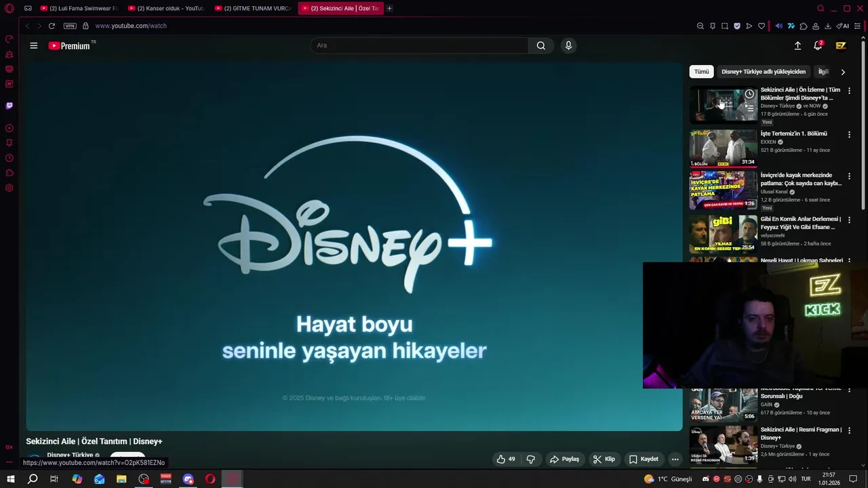Take a snapshot with the capture icon

click(x=725, y=26)
